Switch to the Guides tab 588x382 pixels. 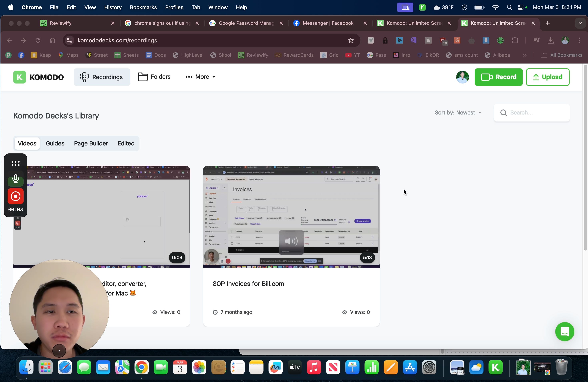(x=55, y=143)
